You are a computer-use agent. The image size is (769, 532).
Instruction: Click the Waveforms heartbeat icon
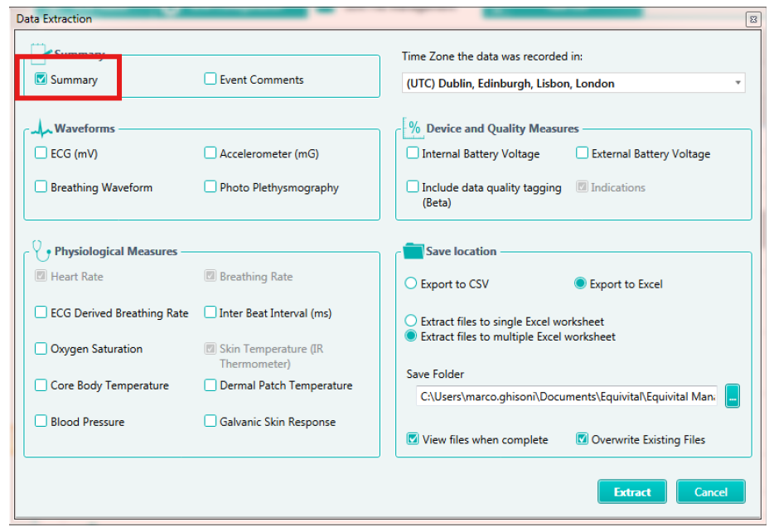41,128
